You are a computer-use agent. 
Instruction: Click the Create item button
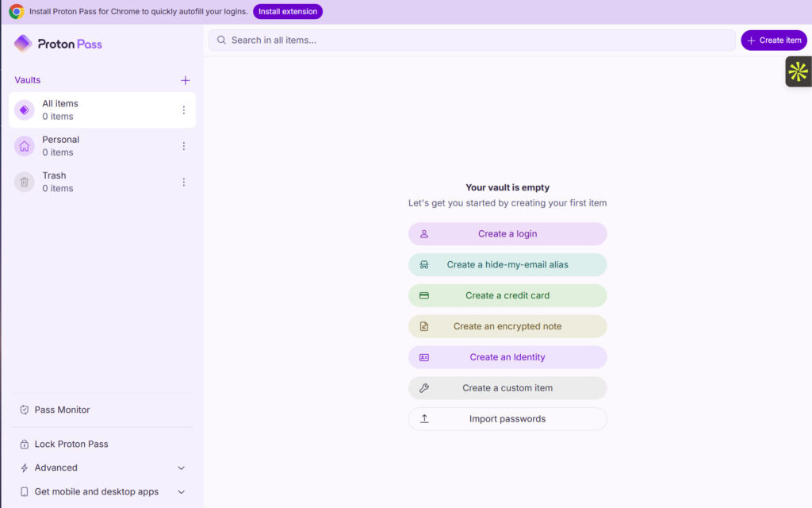774,40
